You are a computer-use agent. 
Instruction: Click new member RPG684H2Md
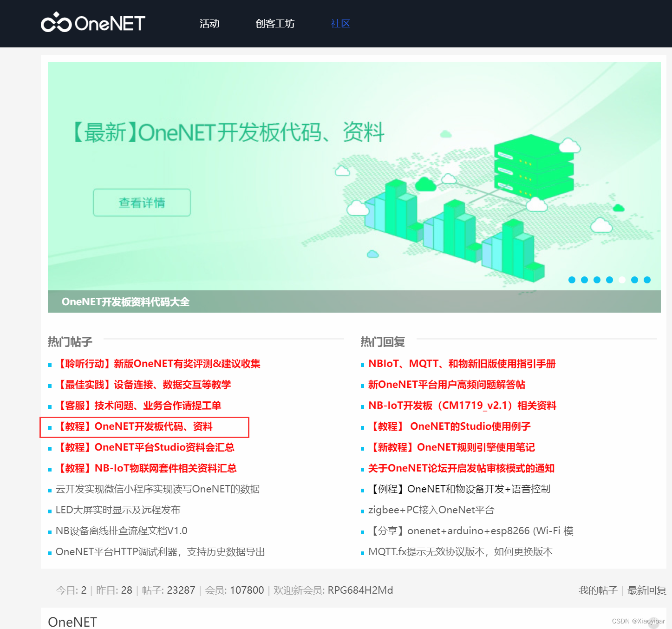pyautogui.click(x=360, y=590)
